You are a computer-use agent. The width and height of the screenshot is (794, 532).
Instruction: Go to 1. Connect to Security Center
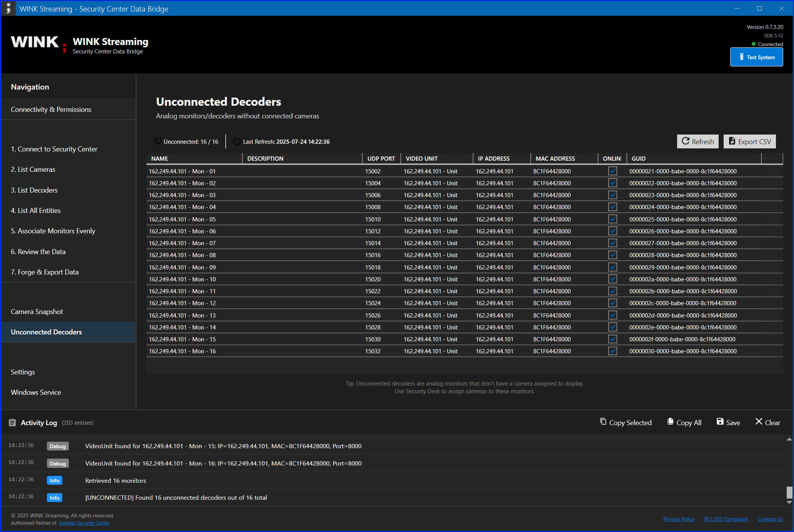(68, 149)
